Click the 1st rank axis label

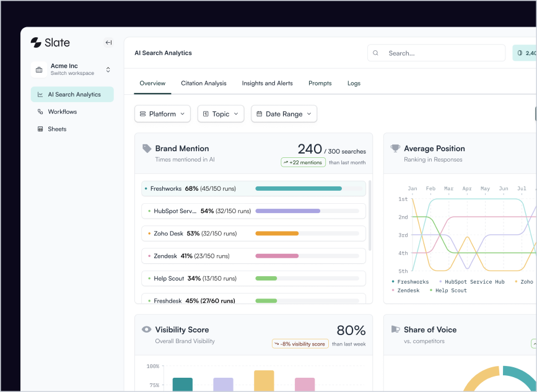coord(403,199)
